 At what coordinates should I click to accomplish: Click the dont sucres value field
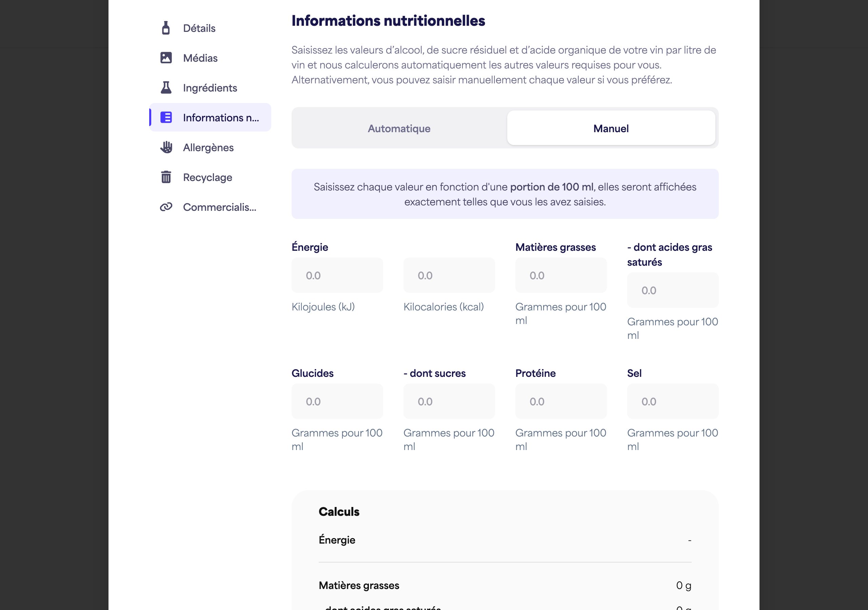tap(449, 401)
